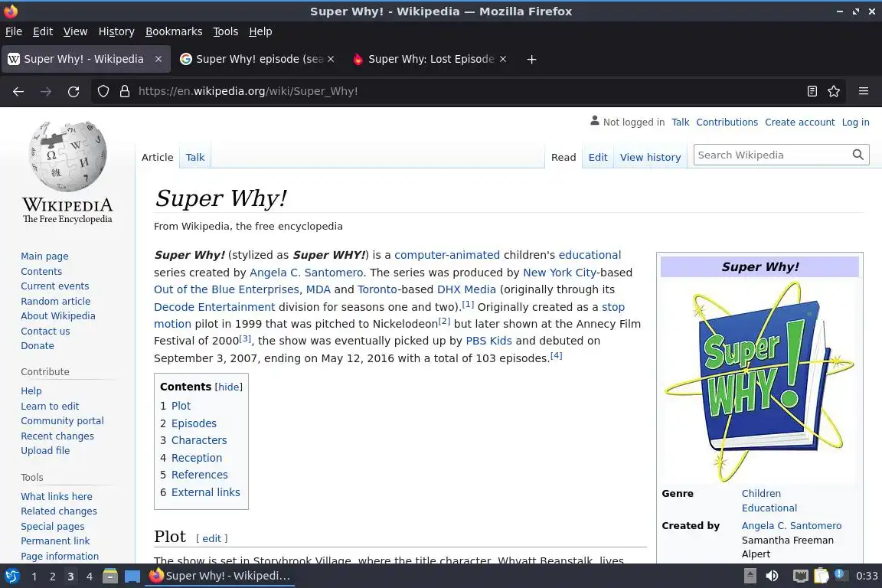
Task: Follow the Angela C. Santomero link in intro
Action: click(306, 273)
